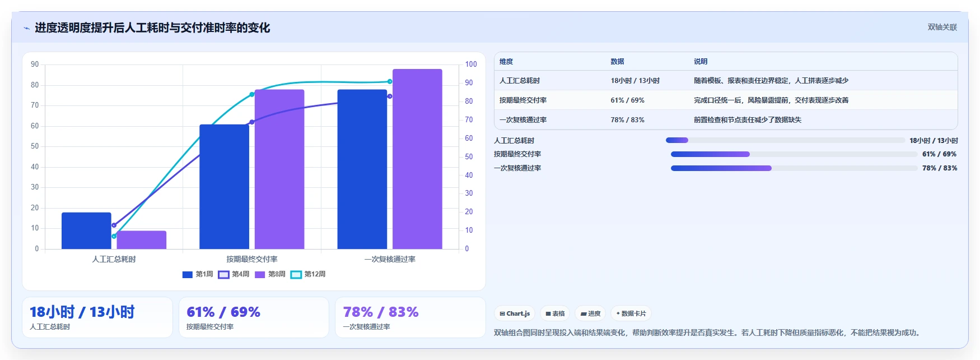Click the 人工汇总耗时 cell in the table
The height and width of the screenshot is (360, 980).
click(x=520, y=81)
